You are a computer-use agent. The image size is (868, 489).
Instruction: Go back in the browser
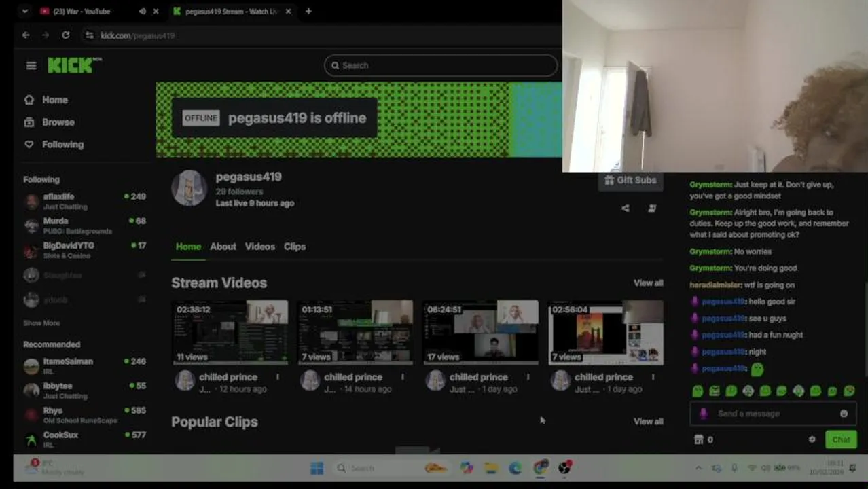coord(26,35)
